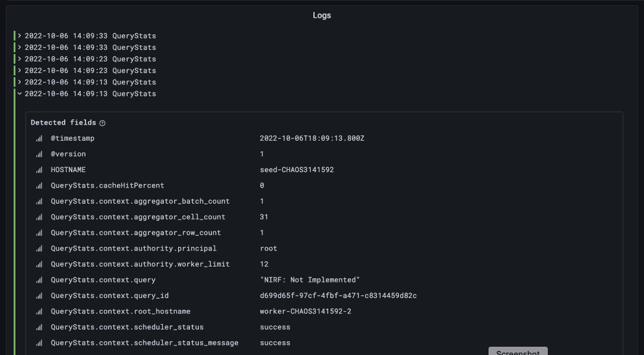
Task: View statistics for QueryStats.cacheHitPercent
Action: coord(39,185)
